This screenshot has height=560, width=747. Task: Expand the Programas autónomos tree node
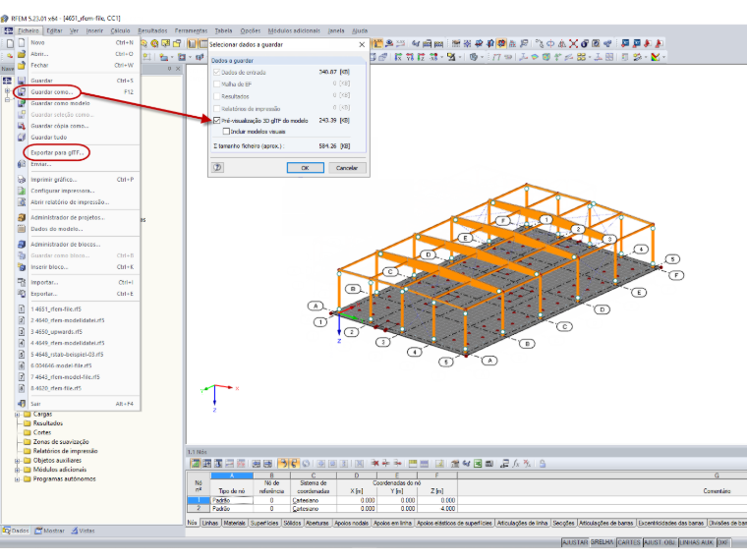(x=17, y=479)
